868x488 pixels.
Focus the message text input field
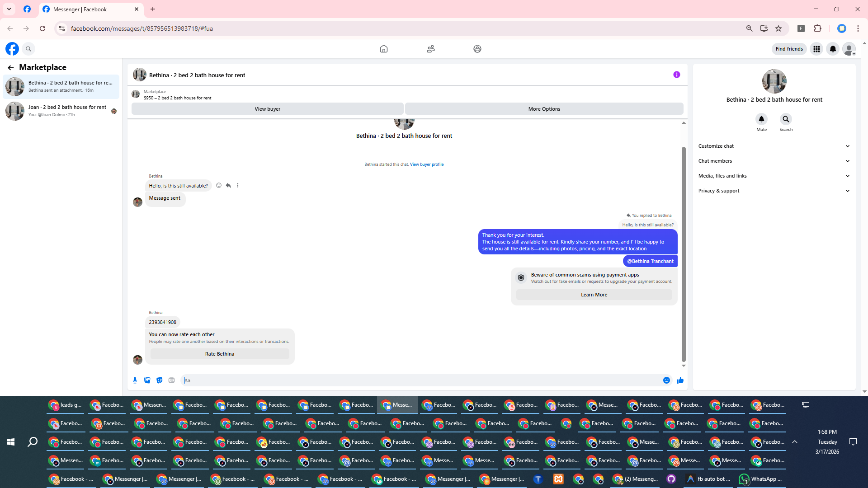click(420, 380)
